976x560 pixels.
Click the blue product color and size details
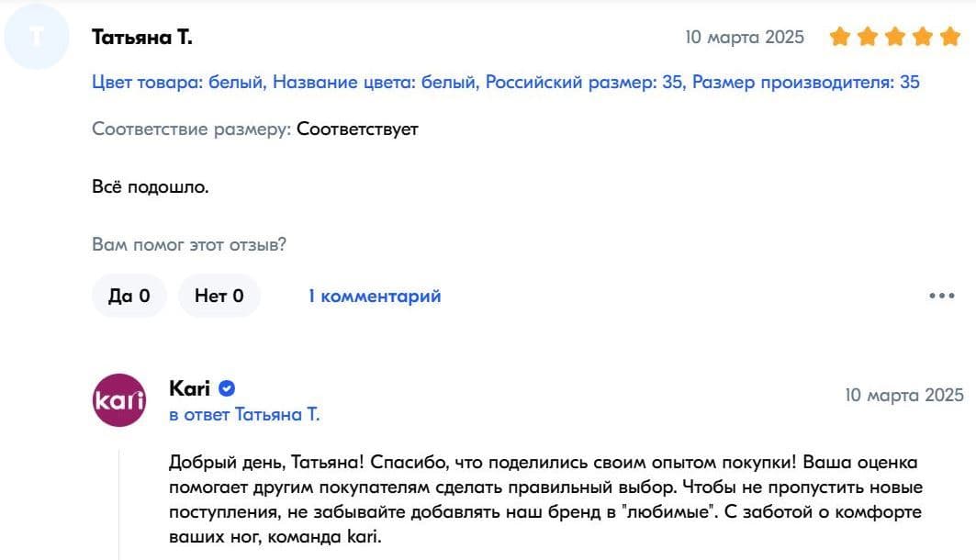point(505,83)
